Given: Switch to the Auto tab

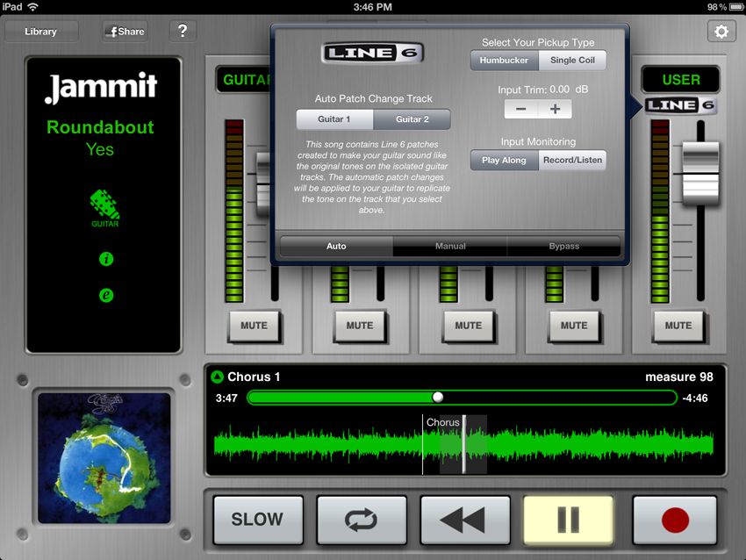Looking at the screenshot, I should tap(336, 246).
